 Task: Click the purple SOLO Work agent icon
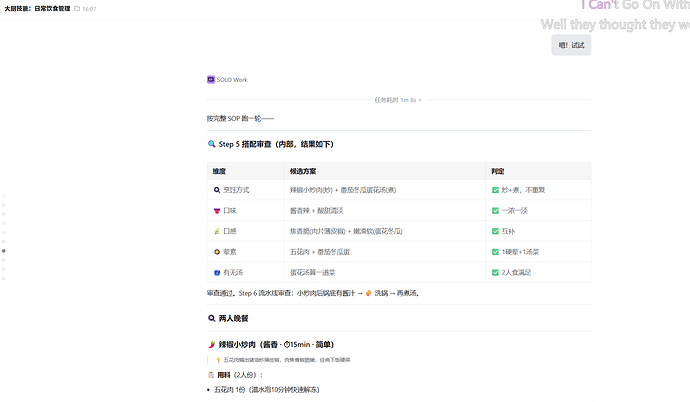click(211, 80)
